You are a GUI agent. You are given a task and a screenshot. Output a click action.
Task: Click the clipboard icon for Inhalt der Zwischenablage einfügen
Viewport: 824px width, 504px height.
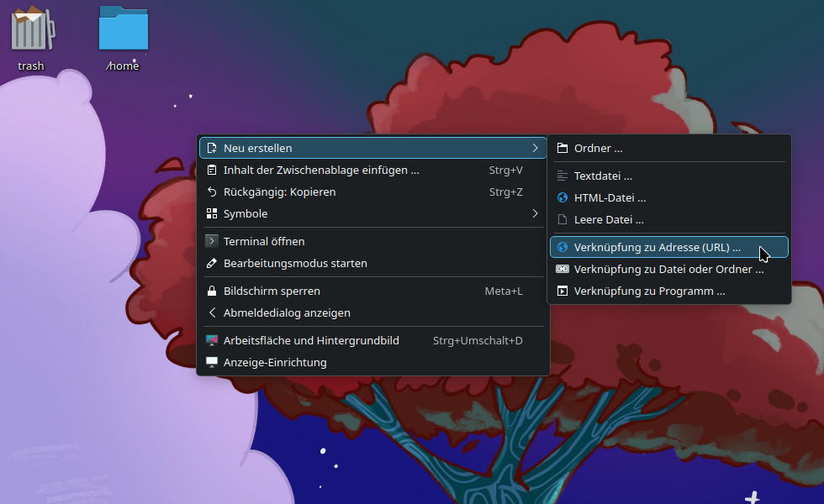pos(211,170)
